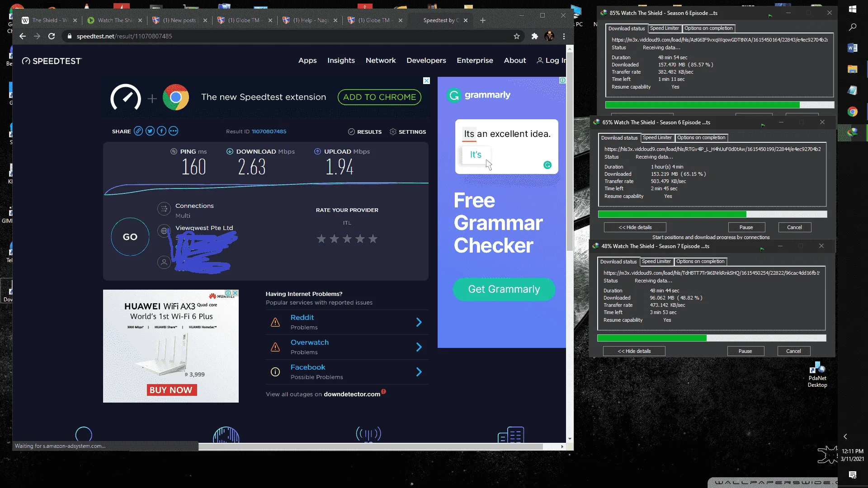Open downdetector.com link
This screenshot has width=868, height=488.
(x=352, y=394)
